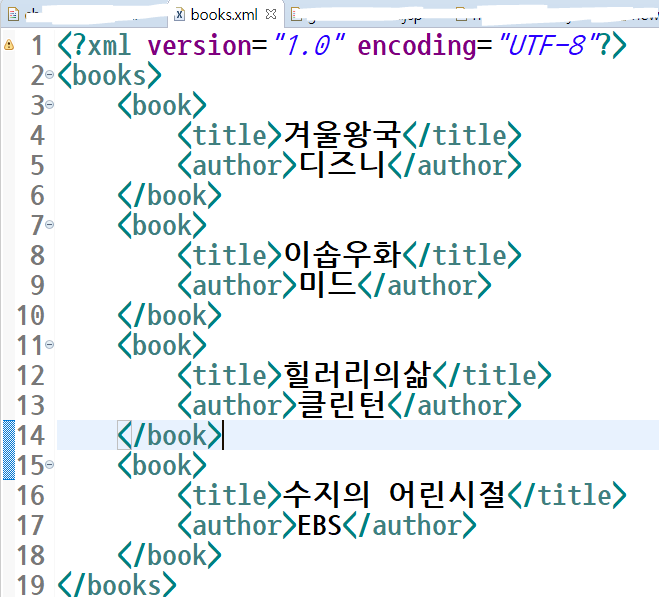Collapse the books element on line 2
Image resolution: width=659 pixels, height=597 pixels.
(x=50, y=75)
